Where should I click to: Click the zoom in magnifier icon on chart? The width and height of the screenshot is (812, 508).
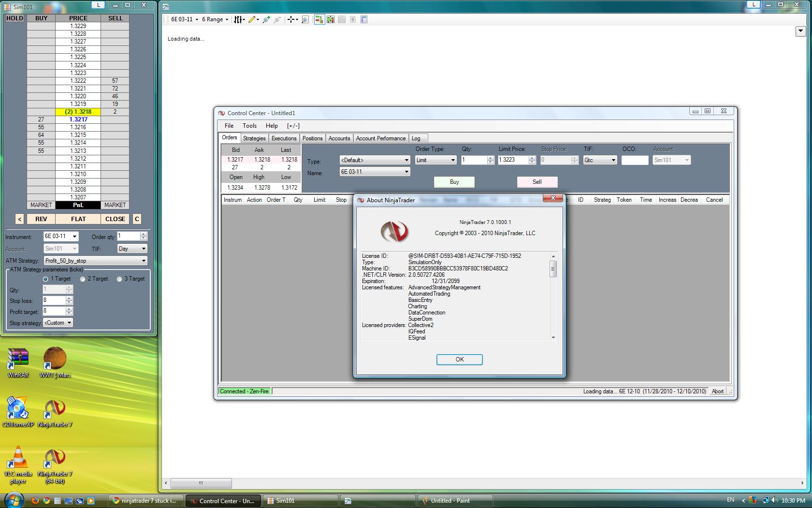266,19
